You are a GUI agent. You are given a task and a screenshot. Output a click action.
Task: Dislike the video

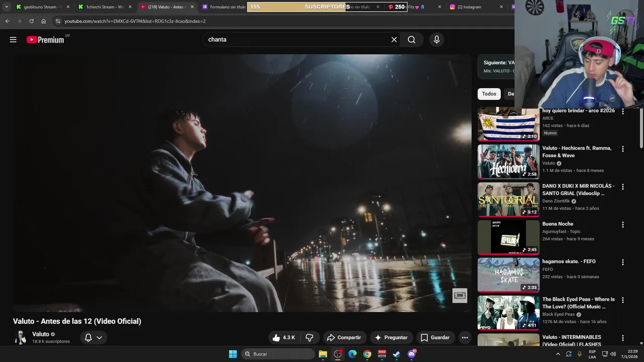click(309, 337)
